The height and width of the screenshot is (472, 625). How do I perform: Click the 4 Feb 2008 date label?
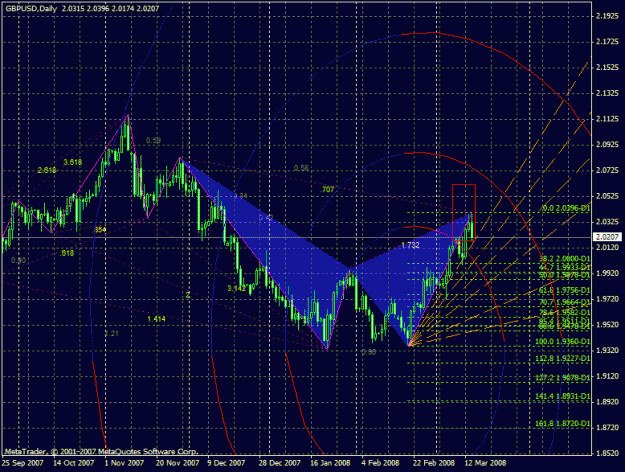click(x=380, y=463)
